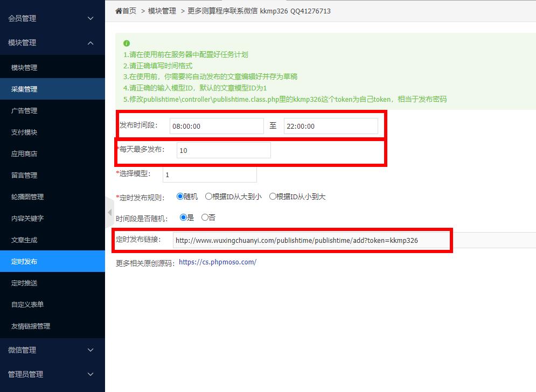Click the home icon in breadcrumb

tap(119, 11)
